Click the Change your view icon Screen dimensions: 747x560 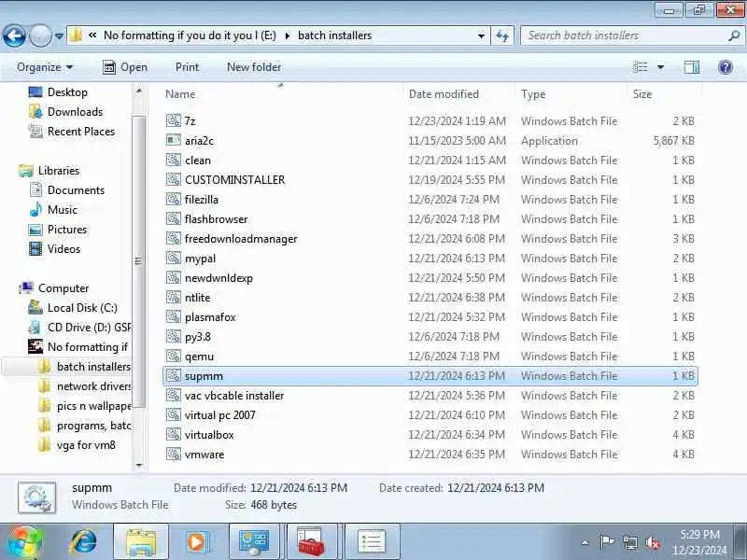[x=641, y=67]
